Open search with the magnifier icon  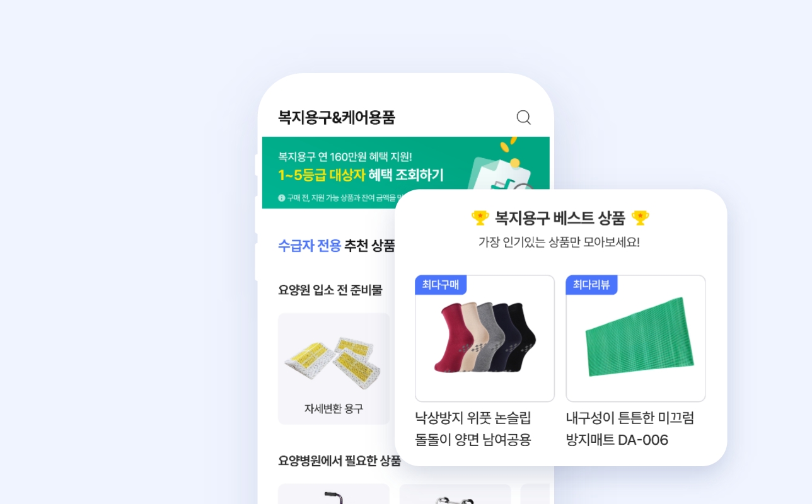523,118
